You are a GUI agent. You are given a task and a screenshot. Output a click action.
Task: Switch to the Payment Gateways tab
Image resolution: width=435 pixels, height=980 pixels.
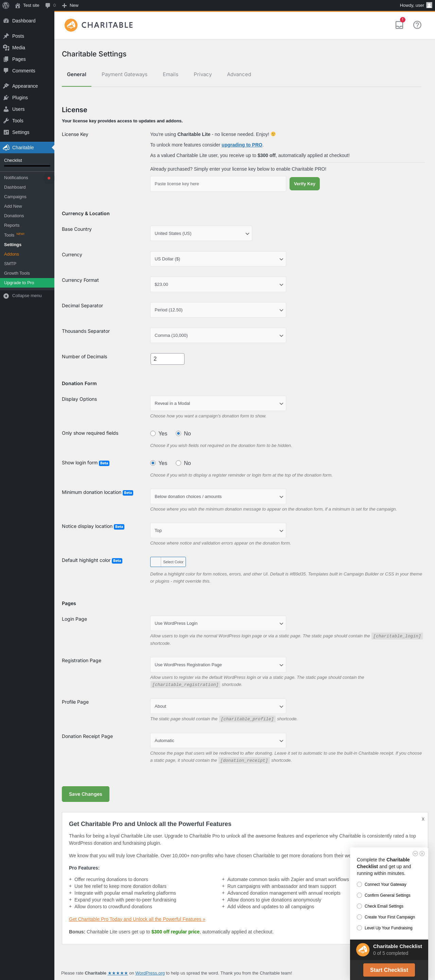[x=124, y=74]
